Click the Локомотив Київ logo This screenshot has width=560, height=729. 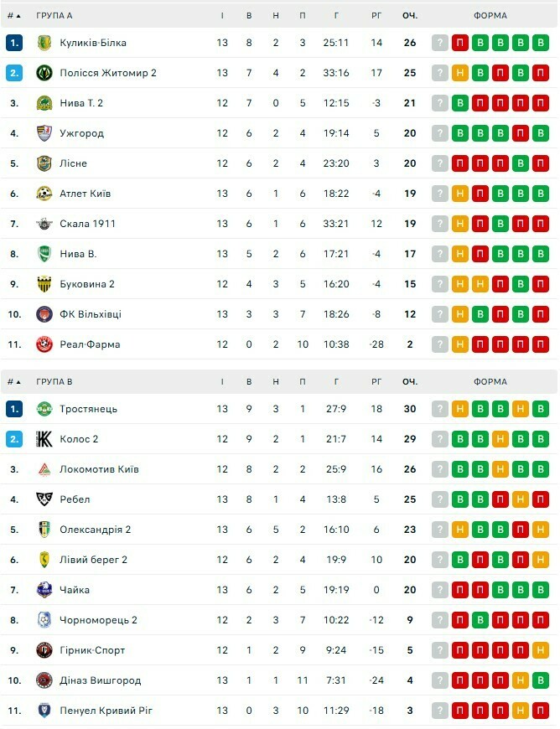[44, 469]
